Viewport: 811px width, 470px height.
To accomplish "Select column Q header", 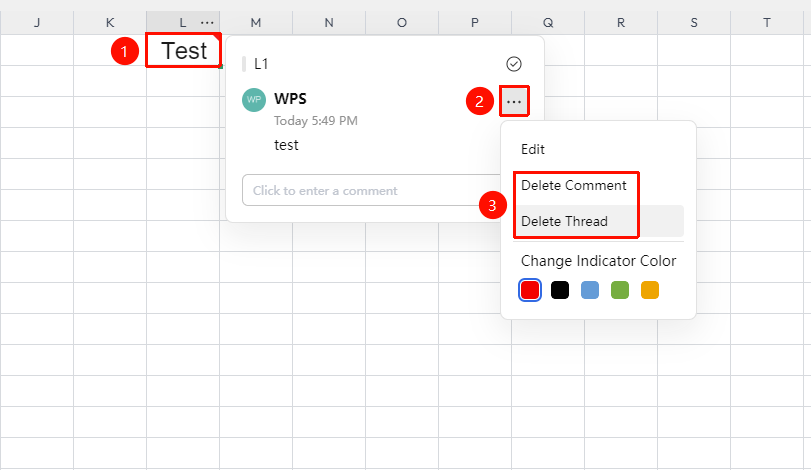I will tap(548, 23).
